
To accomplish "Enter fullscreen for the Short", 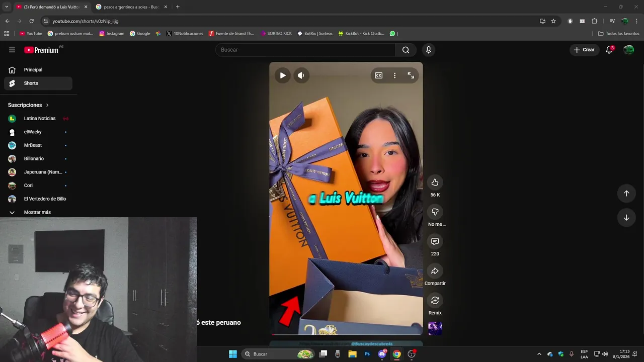I will 411,75.
